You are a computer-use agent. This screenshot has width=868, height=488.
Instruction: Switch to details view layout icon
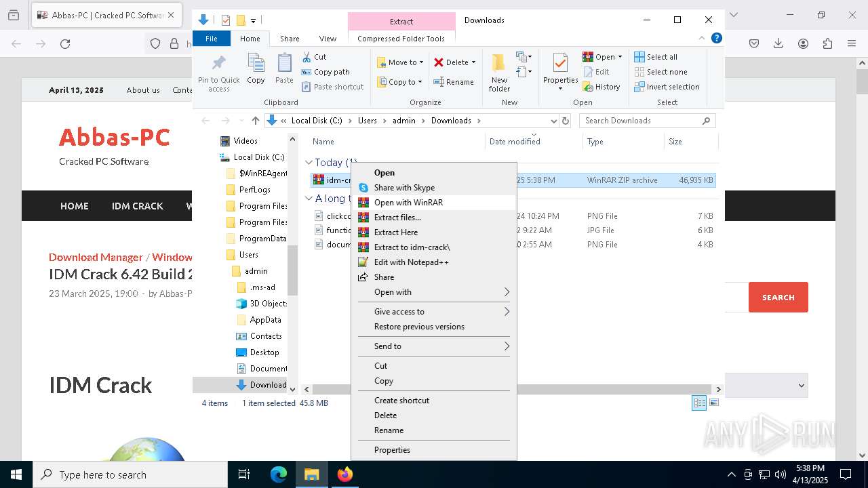(699, 403)
